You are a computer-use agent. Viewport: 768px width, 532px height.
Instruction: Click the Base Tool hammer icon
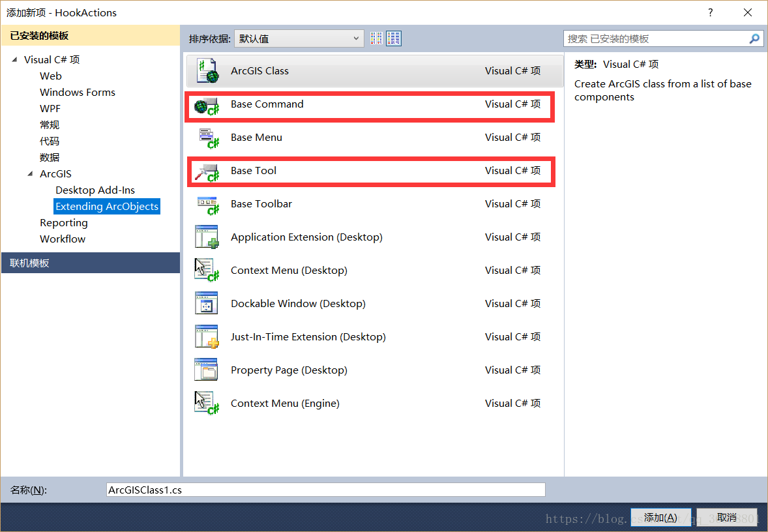(x=207, y=172)
